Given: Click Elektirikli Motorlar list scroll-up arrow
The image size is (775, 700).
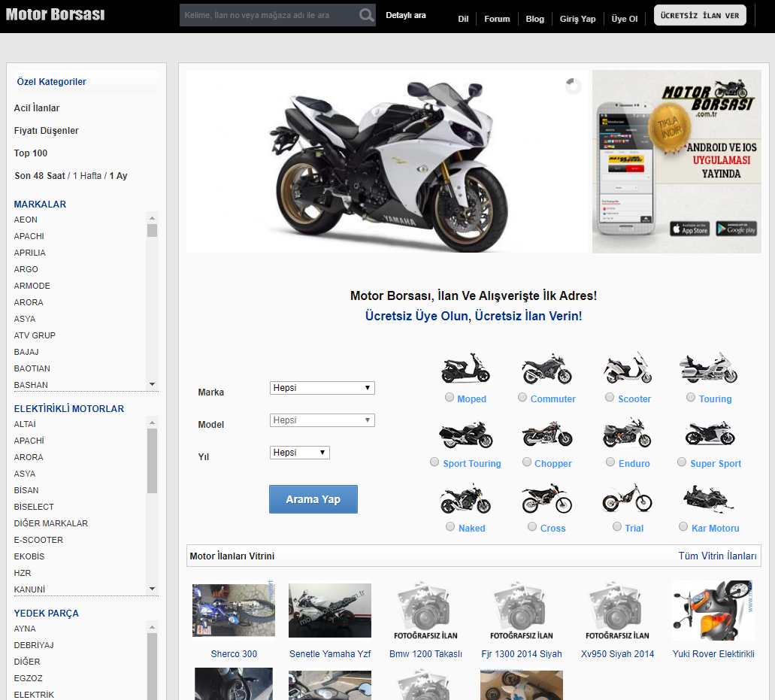Looking at the screenshot, I should (x=153, y=423).
